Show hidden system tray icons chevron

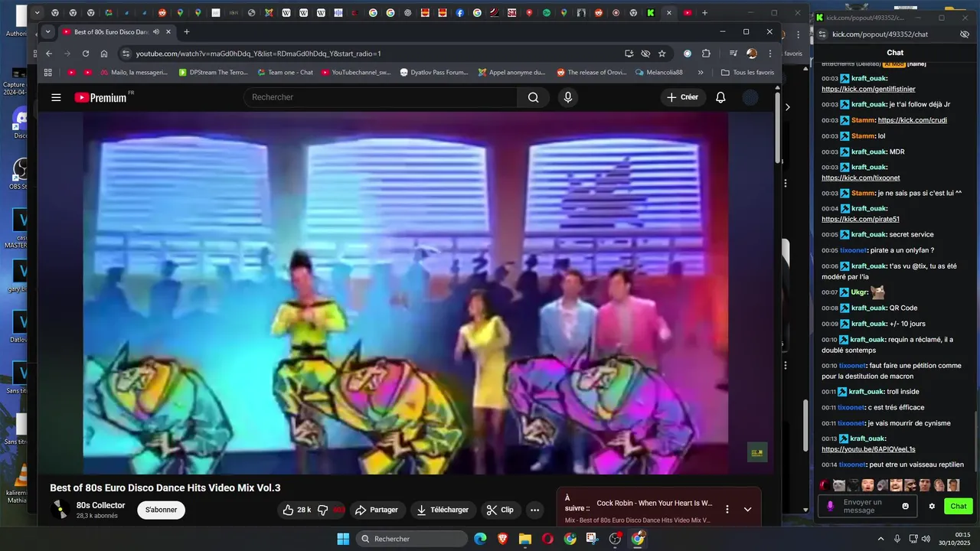tap(880, 539)
